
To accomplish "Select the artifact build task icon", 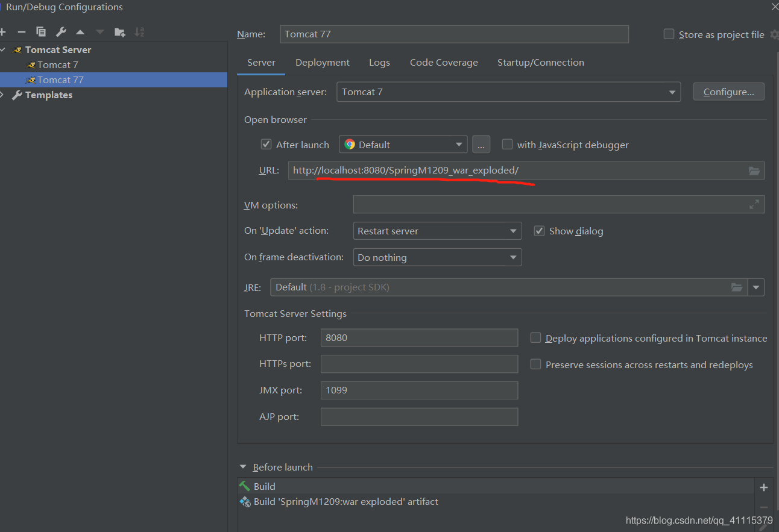I will pos(245,501).
